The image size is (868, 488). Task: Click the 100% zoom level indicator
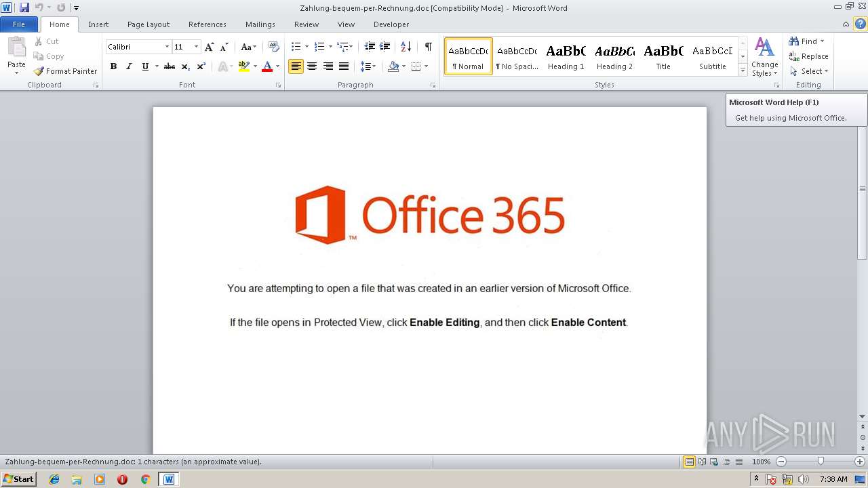coord(762,462)
